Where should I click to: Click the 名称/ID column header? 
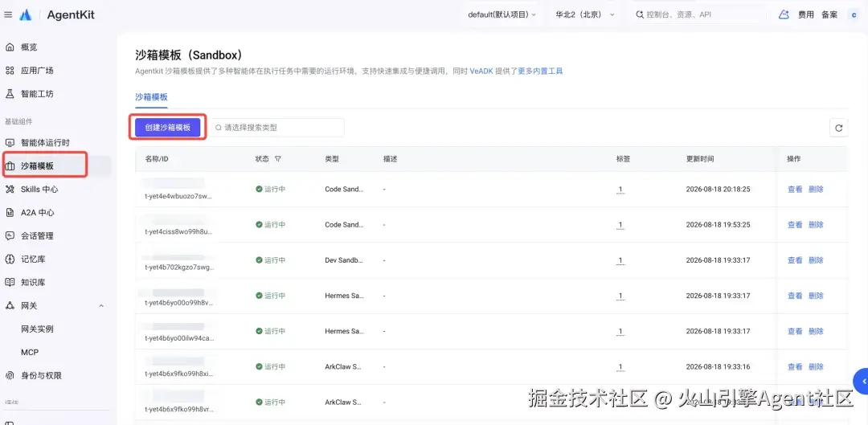click(157, 159)
